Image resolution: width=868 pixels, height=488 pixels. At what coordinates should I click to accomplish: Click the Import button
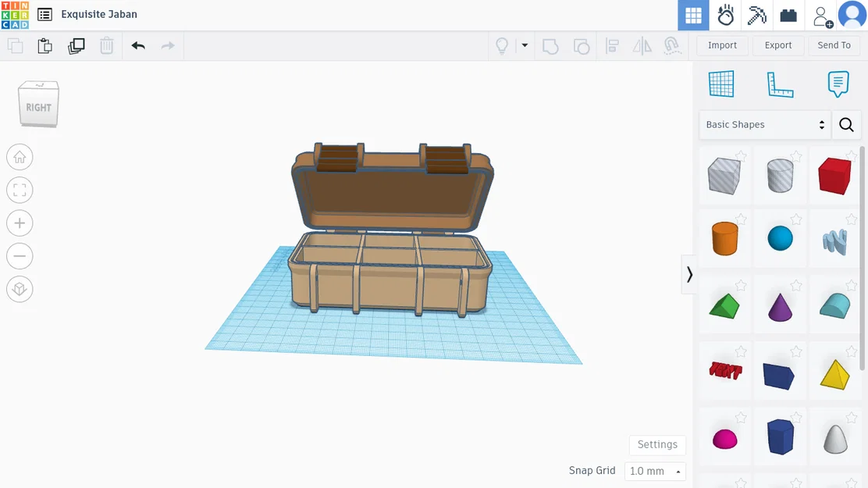pos(722,45)
